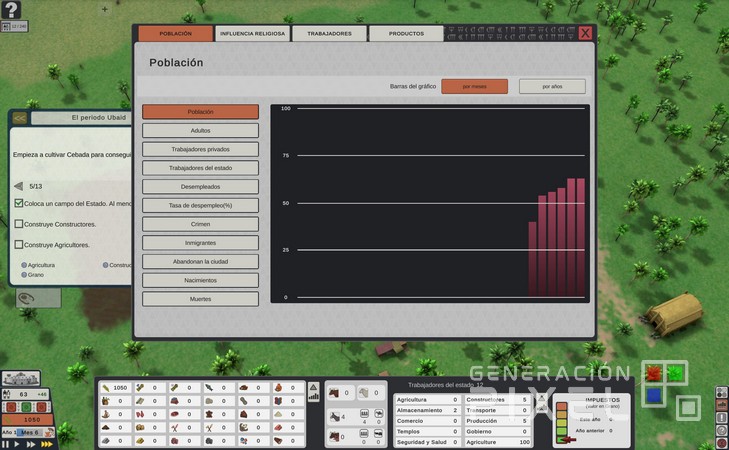Select the light green tax level

562,431
